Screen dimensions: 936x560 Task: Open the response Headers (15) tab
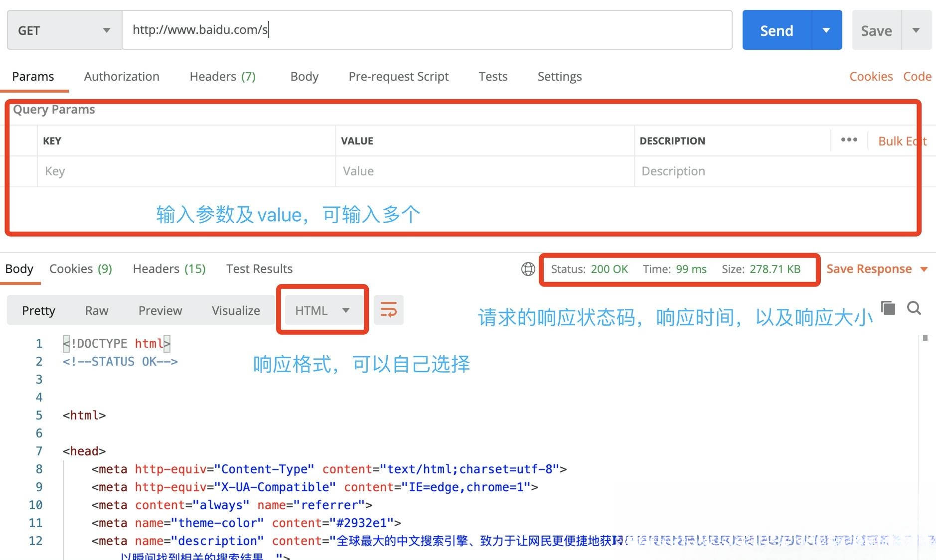pyautogui.click(x=169, y=269)
